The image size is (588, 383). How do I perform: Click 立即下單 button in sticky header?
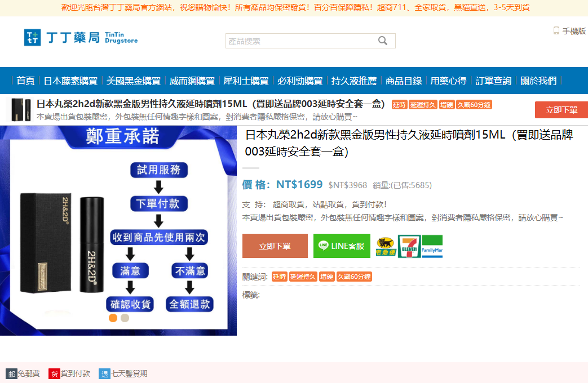[561, 110]
